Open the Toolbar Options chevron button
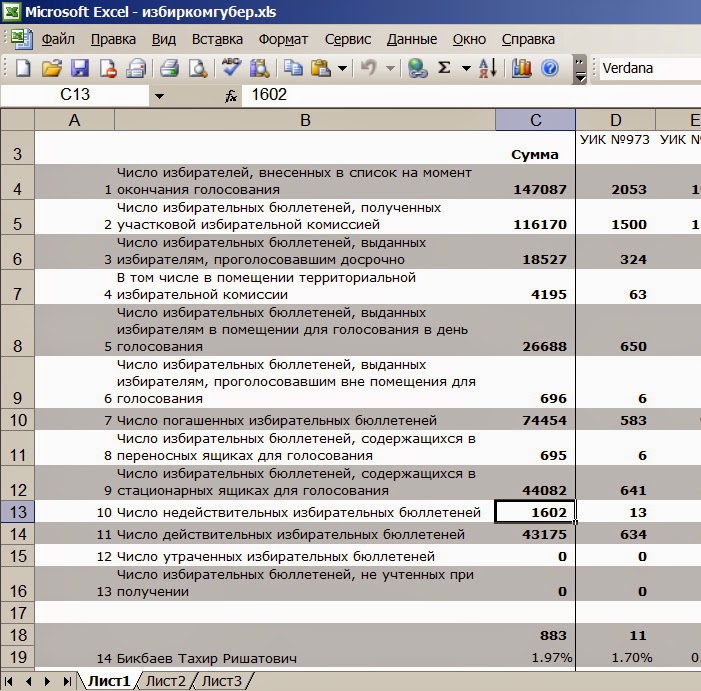Screen dimensions: 701x691 (x=579, y=70)
